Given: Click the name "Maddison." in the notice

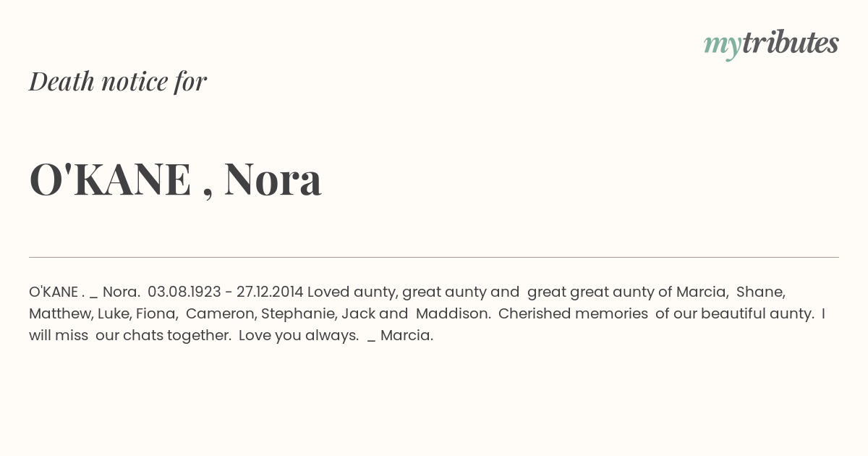Looking at the screenshot, I should [454, 313].
